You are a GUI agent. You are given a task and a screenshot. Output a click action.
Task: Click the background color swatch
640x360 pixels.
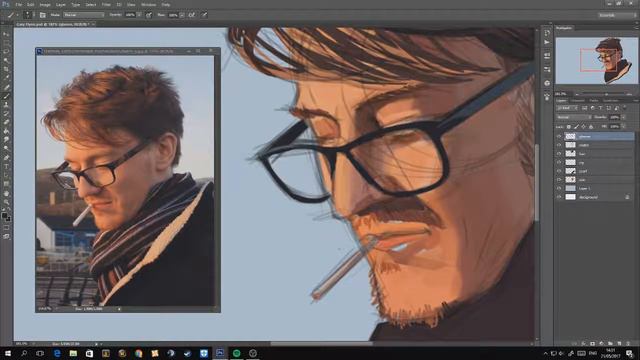pos(8,219)
